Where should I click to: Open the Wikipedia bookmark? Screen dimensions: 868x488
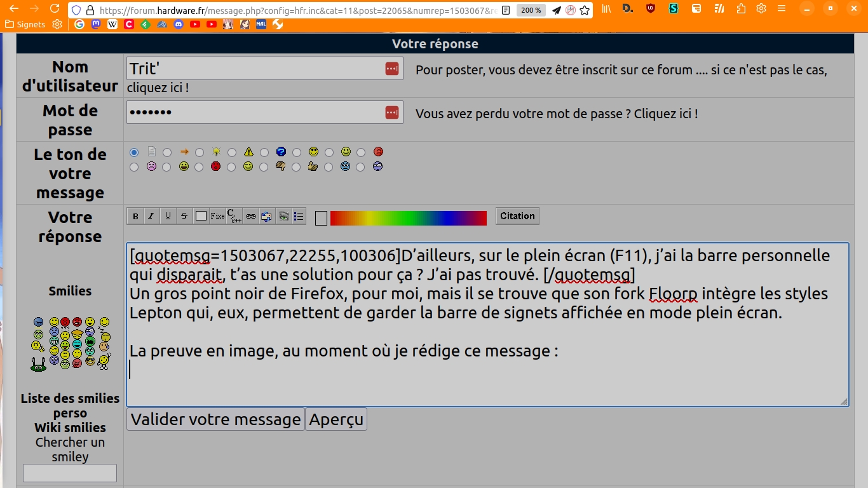[112, 25]
